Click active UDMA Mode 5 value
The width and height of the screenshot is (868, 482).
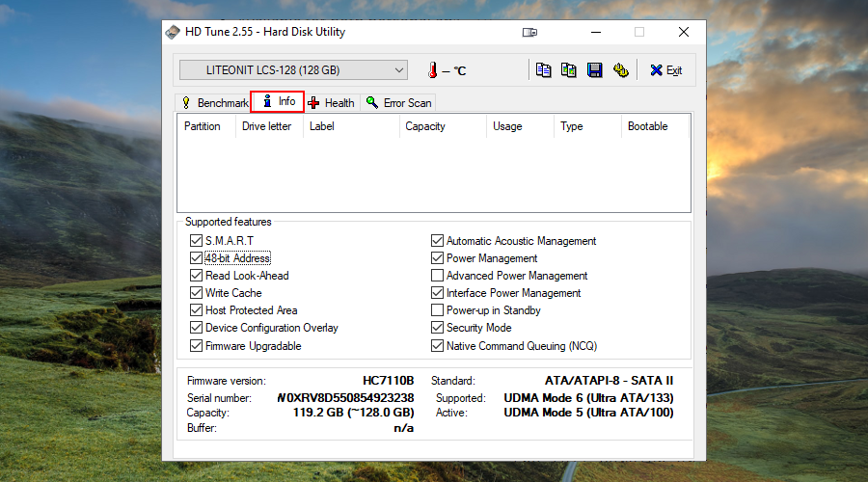click(588, 413)
